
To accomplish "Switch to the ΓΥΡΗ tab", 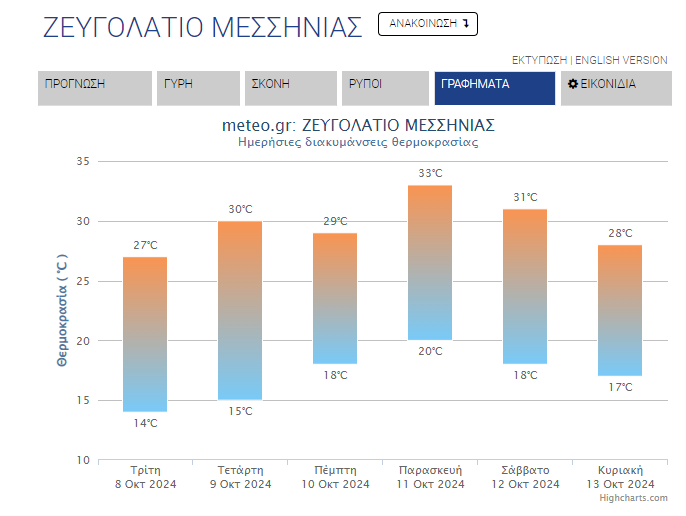I will tap(198, 88).
